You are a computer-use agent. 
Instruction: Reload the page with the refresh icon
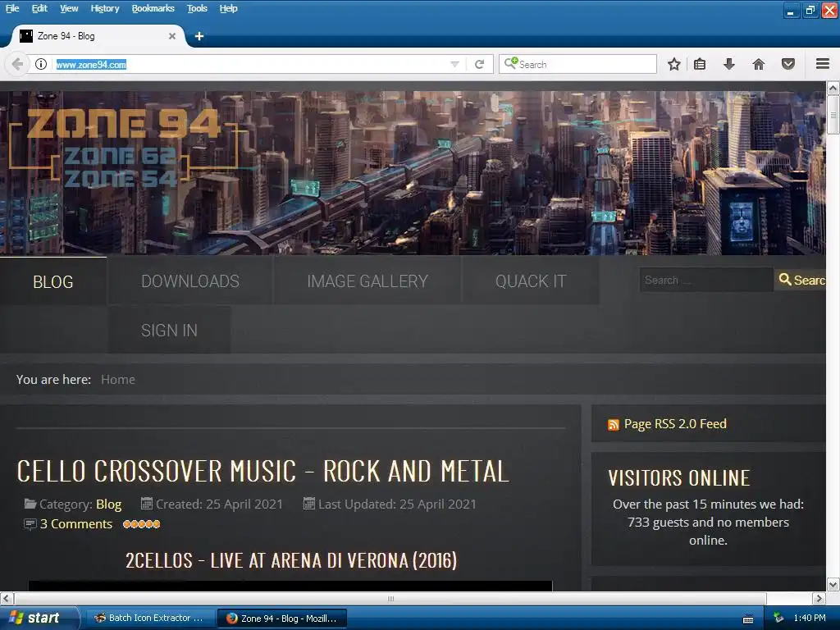click(x=479, y=64)
